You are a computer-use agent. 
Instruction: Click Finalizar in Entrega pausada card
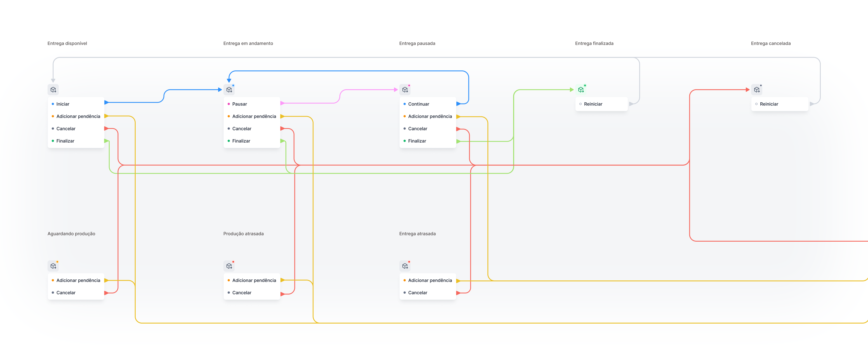[417, 141]
